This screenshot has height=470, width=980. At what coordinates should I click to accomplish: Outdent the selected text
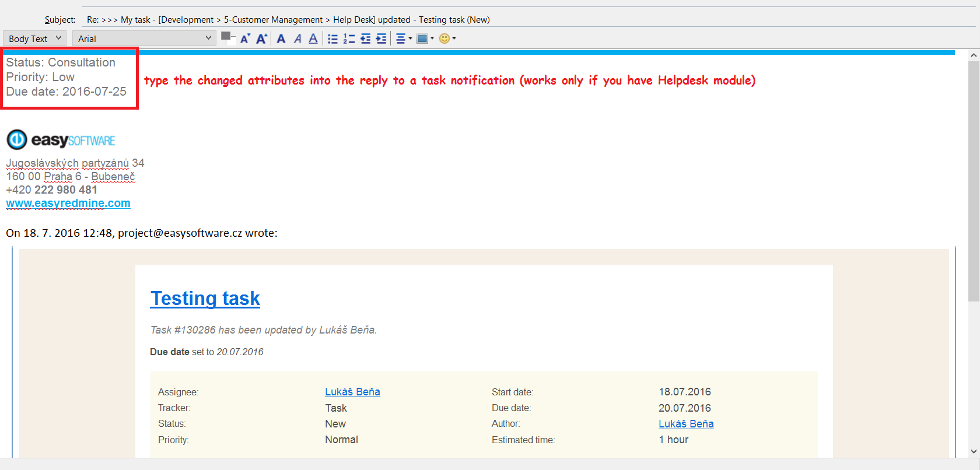(365, 38)
